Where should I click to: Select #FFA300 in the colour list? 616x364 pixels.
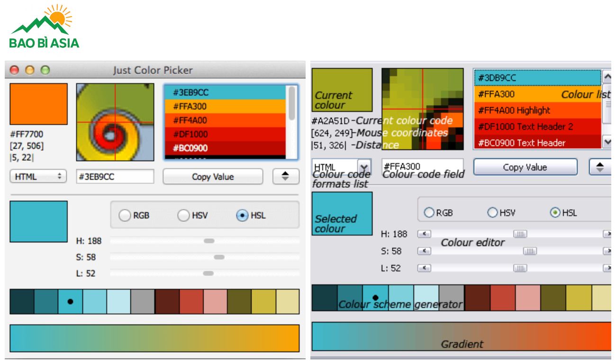521,94
